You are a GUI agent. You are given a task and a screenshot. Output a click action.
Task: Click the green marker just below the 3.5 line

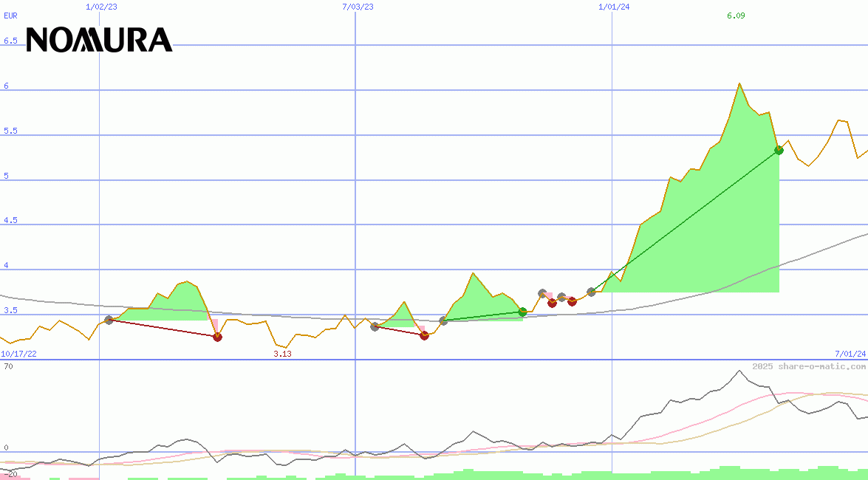[x=522, y=312]
